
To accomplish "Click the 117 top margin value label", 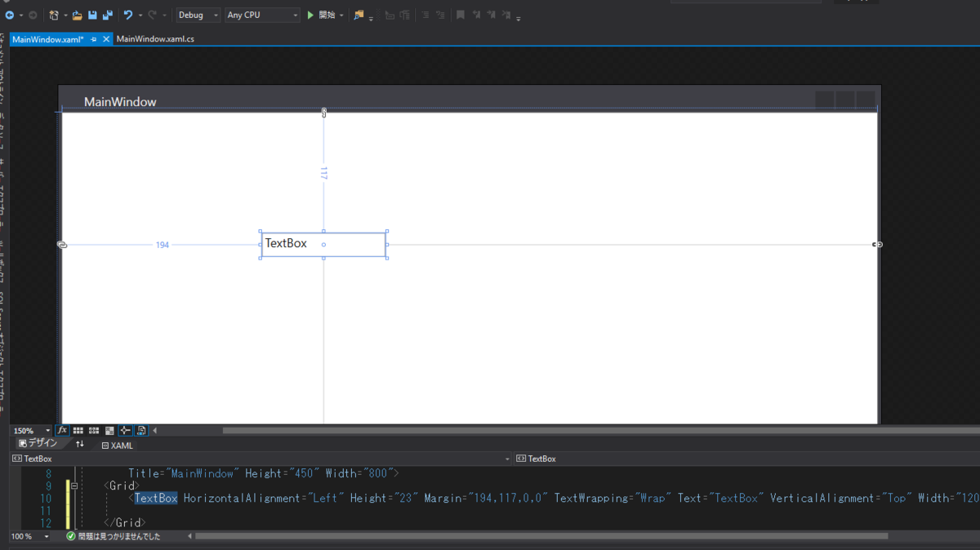I will click(x=323, y=173).
